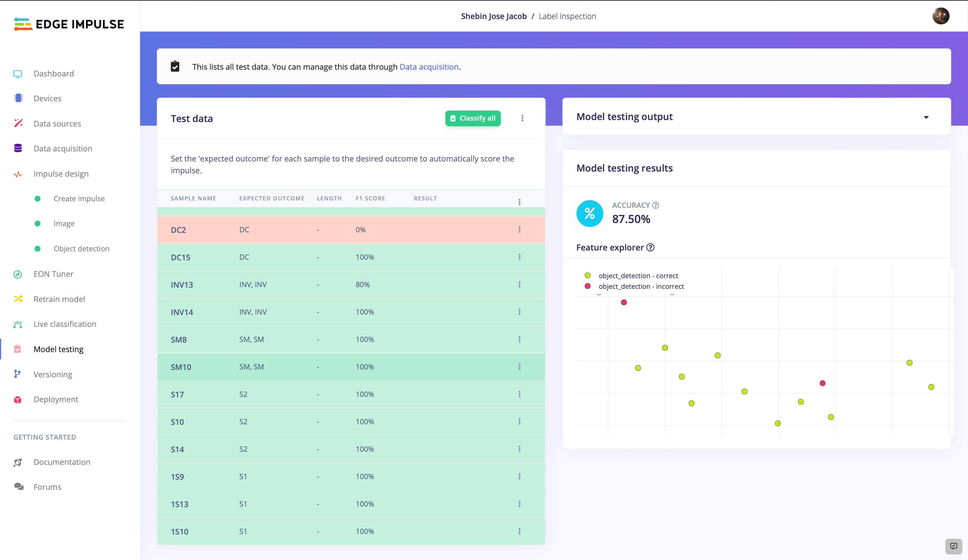Go to Live classification
Screen dimensions: 968x560
coord(65,324)
